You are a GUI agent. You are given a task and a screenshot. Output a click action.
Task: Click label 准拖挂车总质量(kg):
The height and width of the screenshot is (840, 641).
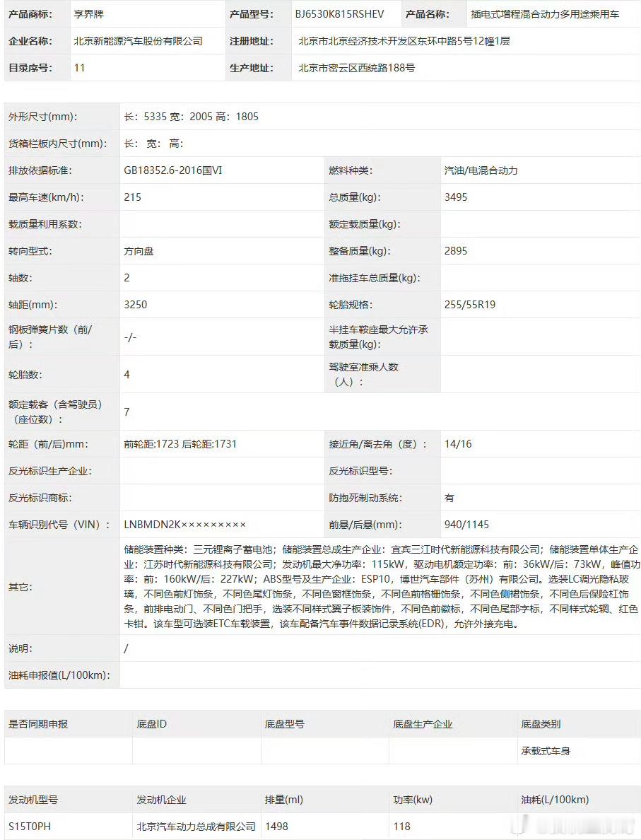pyautogui.click(x=375, y=278)
